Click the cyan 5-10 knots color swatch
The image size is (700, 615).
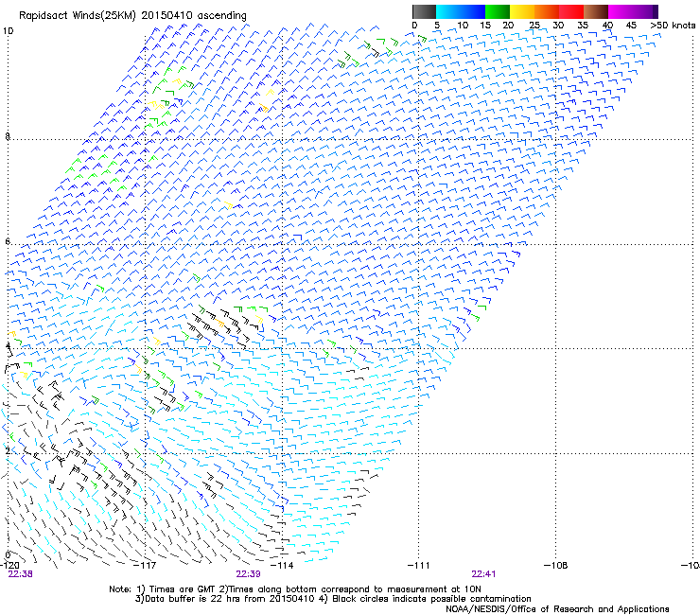pos(448,11)
